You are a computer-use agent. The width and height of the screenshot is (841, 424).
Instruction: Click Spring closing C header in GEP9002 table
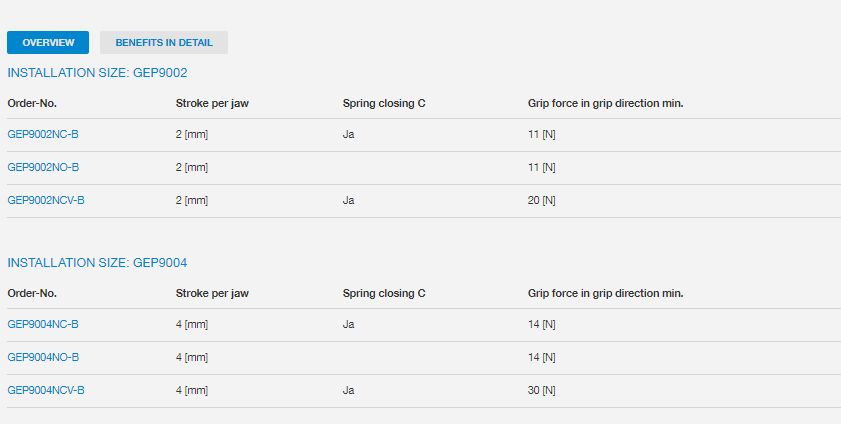click(x=384, y=103)
